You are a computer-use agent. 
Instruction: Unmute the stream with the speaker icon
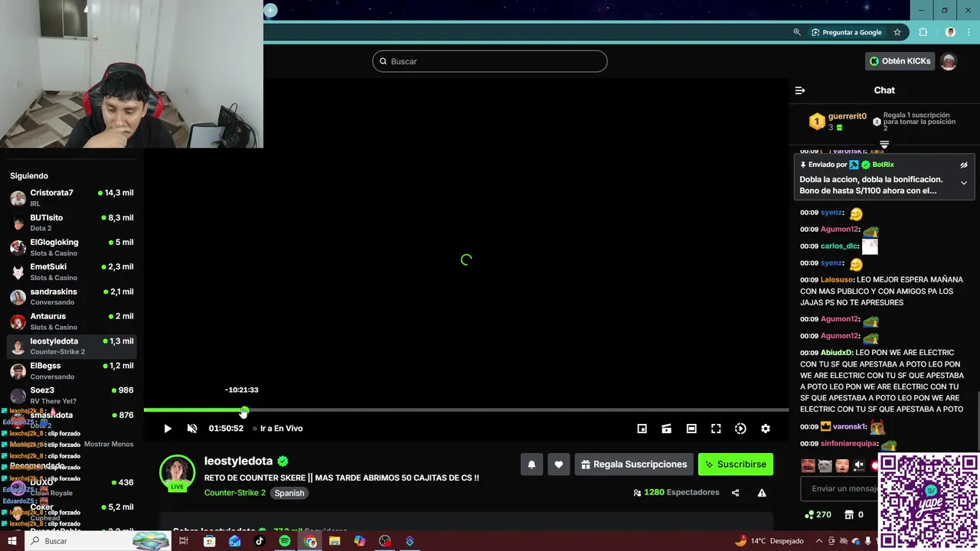(192, 429)
